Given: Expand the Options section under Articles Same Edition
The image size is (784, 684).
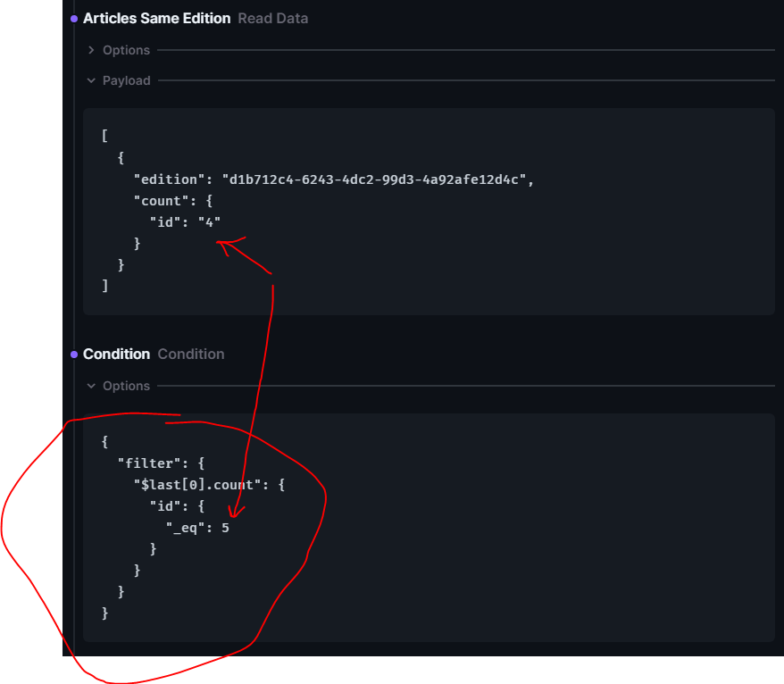Looking at the screenshot, I should coord(125,50).
